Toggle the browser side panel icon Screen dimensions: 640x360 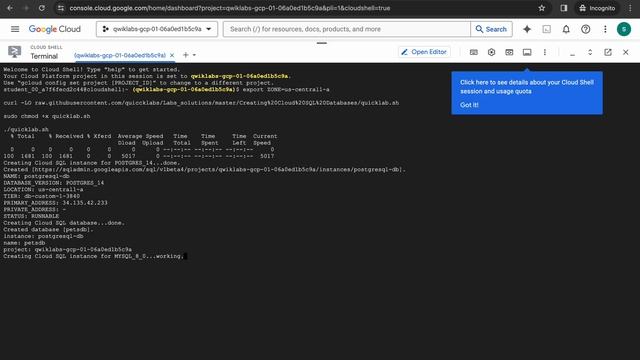click(564, 8)
